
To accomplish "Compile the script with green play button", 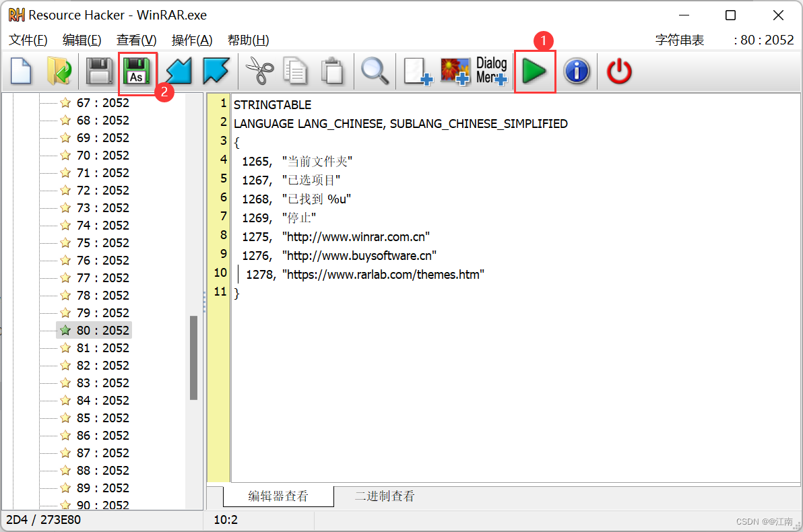I will click(x=534, y=72).
